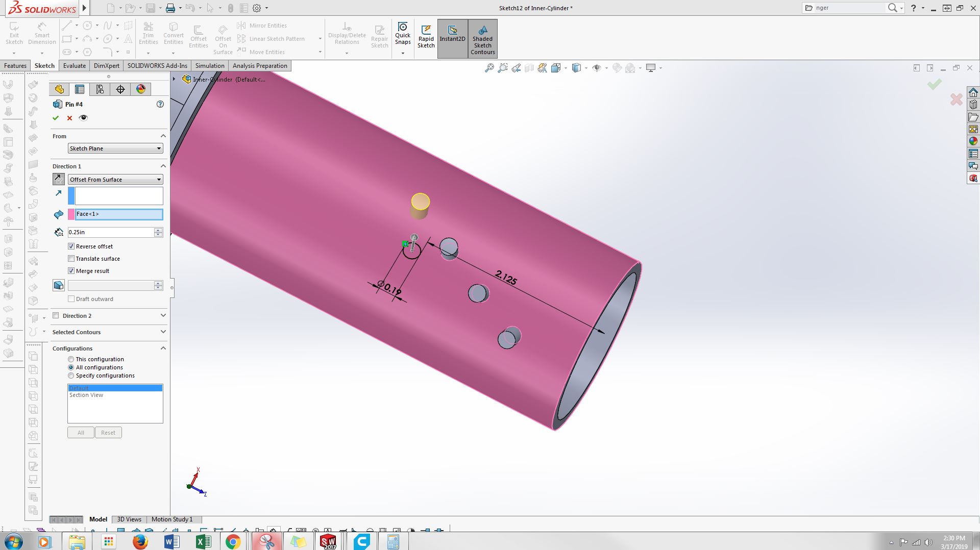This screenshot has height=550, width=980.
Task: Select the Smart Dimension tool
Action: coord(42,33)
